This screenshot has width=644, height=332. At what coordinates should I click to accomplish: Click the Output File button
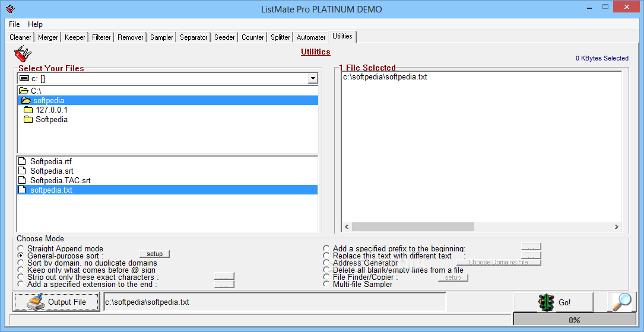click(x=56, y=302)
